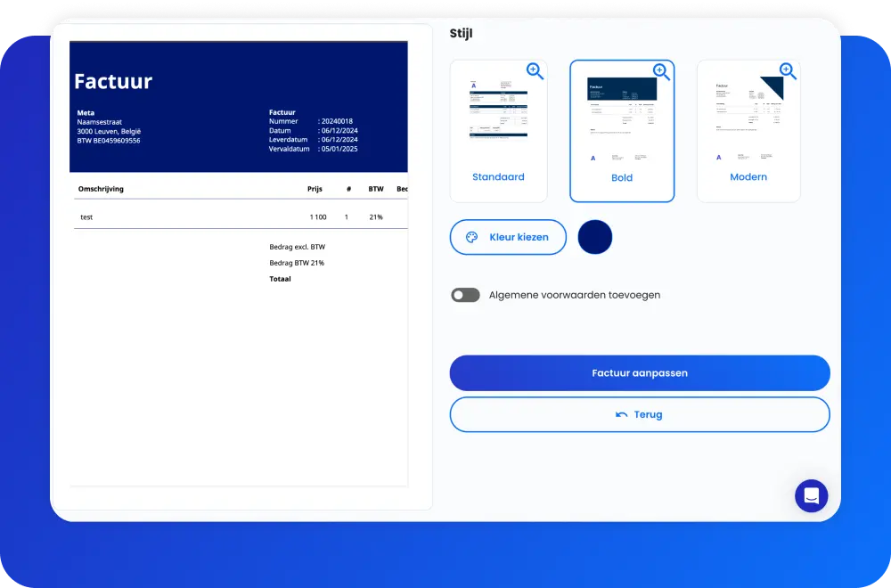This screenshot has width=891, height=588.
Task: Click the zoom icon above Modern label
Action: pos(787,70)
